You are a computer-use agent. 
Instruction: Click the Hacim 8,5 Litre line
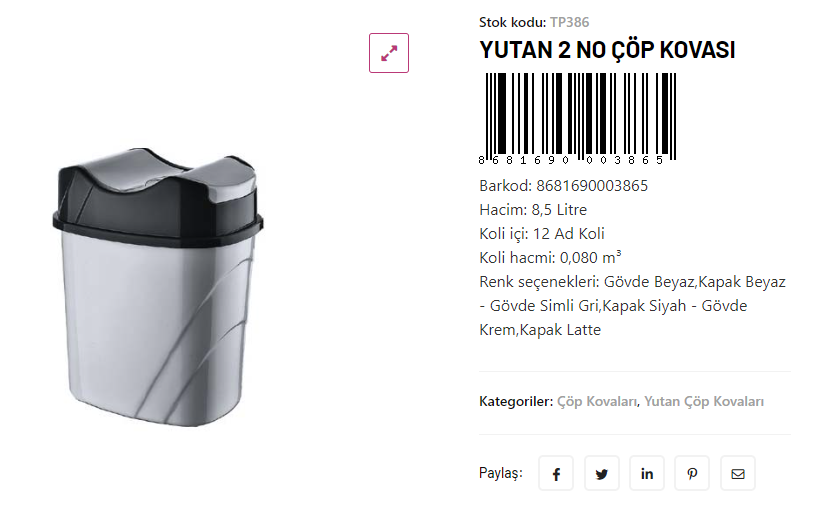pyautogui.click(x=533, y=210)
